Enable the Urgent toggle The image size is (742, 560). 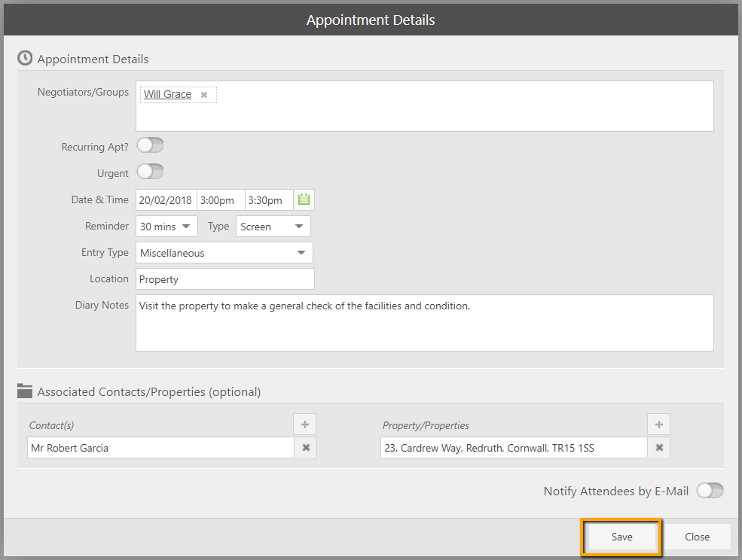tap(150, 172)
